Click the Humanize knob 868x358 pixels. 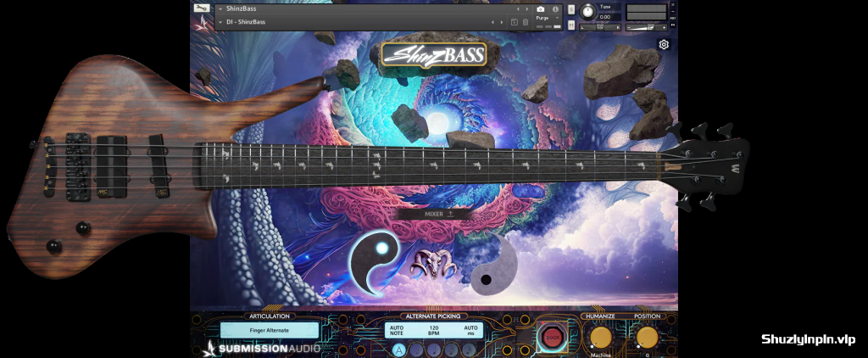point(601,337)
